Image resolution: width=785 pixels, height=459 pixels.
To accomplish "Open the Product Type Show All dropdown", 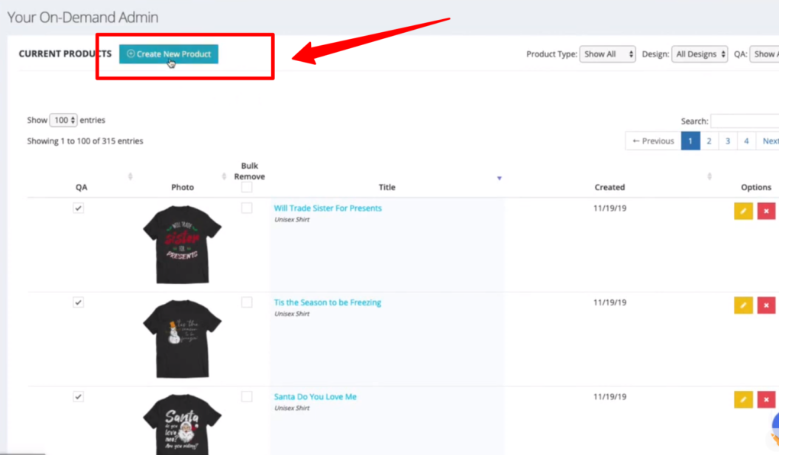I will tap(607, 54).
